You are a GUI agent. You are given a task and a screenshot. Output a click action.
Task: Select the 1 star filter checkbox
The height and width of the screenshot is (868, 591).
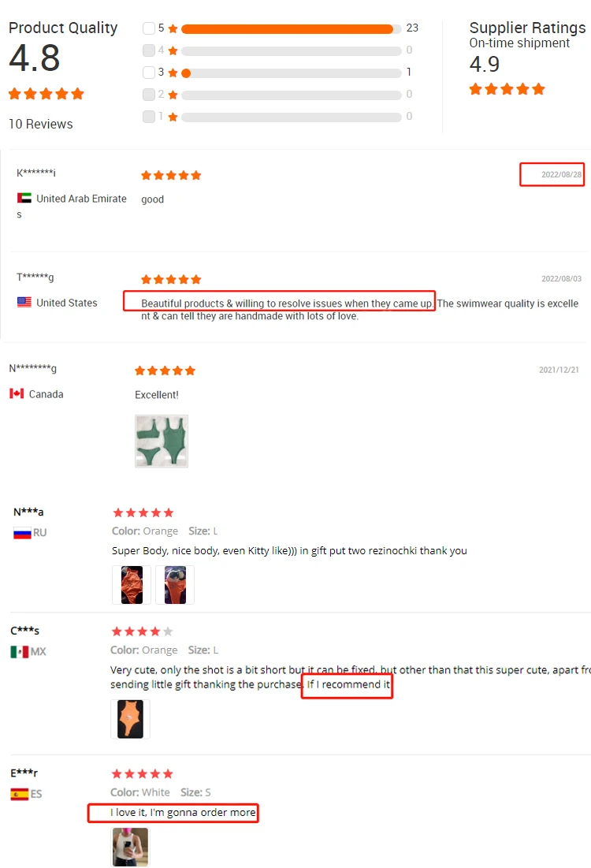[x=148, y=117]
